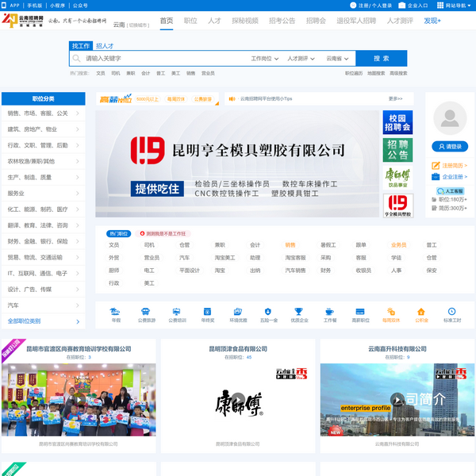Go to 探秘视频 navigation item
This screenshot has width=476, height=476.
click(x=245, y=21)
